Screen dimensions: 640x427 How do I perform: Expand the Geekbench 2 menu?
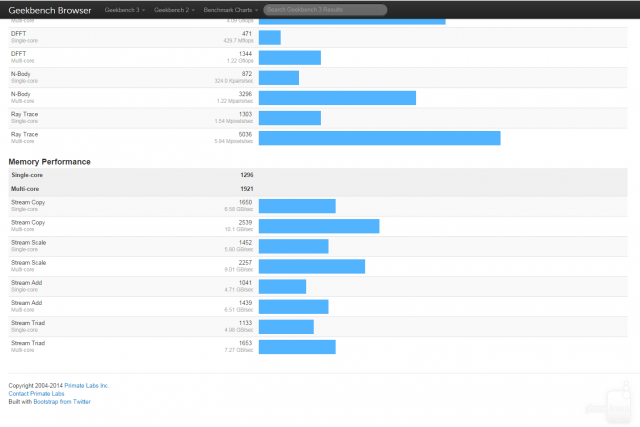point(174,10)
